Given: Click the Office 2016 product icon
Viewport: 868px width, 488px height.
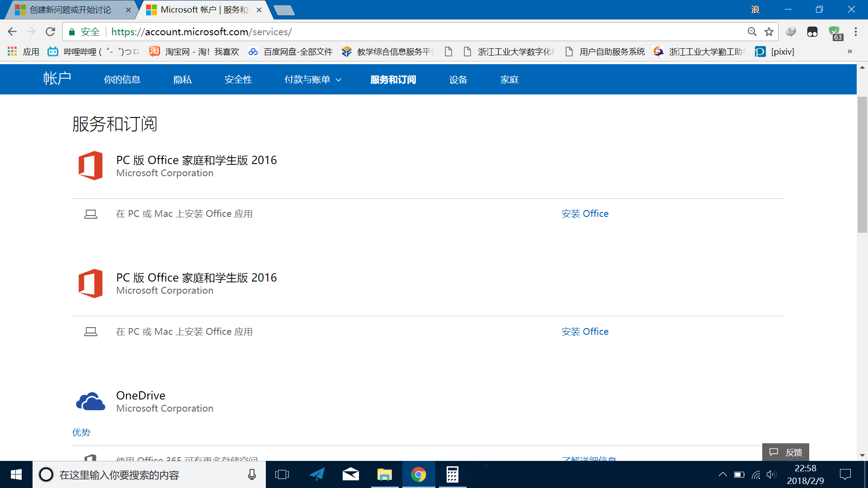Looking at the screenshot, I should click(x=90, y=165).
